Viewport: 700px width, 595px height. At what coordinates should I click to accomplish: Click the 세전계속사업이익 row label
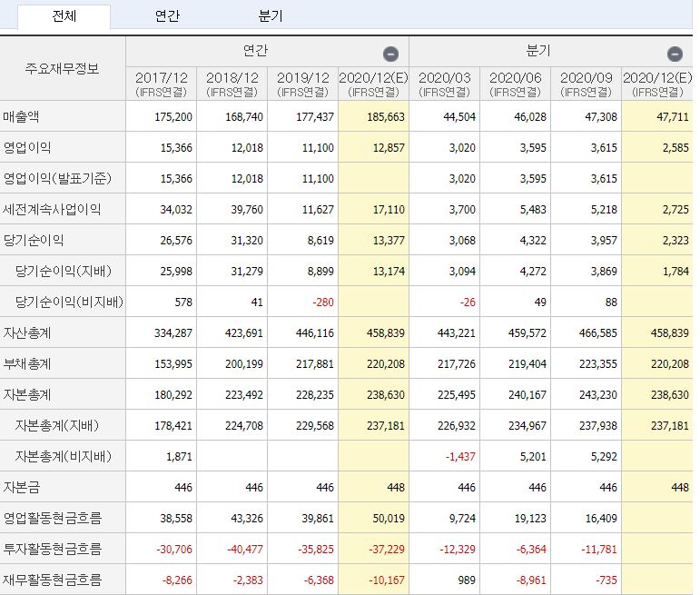[52, 209]
